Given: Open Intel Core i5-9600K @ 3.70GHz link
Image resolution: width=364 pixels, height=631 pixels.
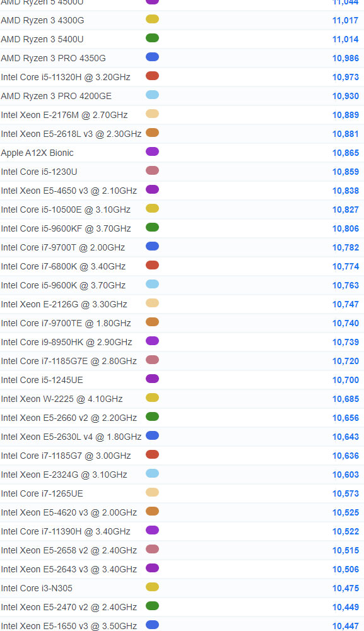Looking at the screenshot, I should point(63,285).
